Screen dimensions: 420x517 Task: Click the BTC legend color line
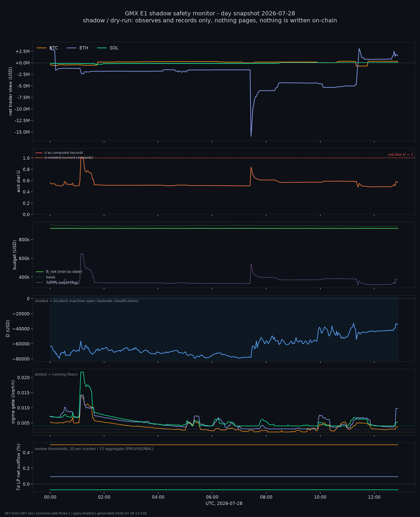(41, 48)
